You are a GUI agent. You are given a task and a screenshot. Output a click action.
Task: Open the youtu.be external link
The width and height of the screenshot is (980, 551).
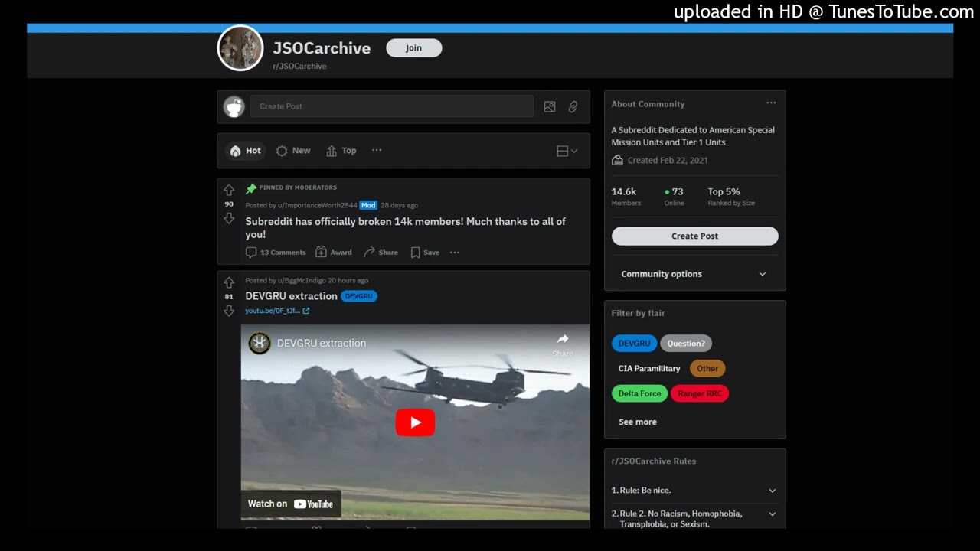pyautogui.click(x=277, y=311)
